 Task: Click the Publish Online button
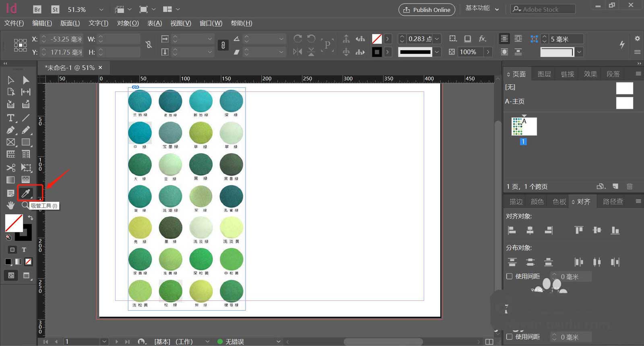point(427,10)
